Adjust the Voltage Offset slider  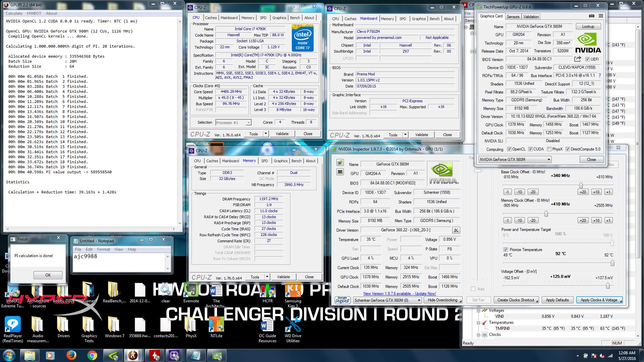[607, 286]
